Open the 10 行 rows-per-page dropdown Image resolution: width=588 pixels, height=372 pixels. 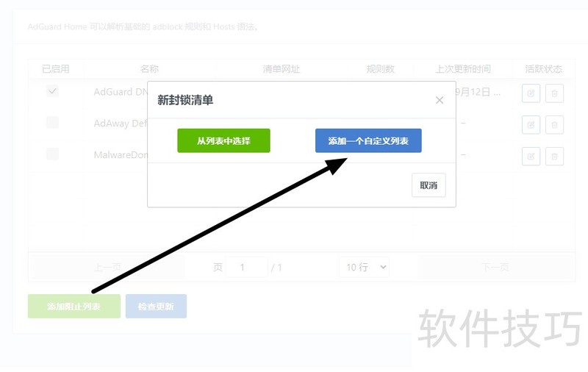364,267
